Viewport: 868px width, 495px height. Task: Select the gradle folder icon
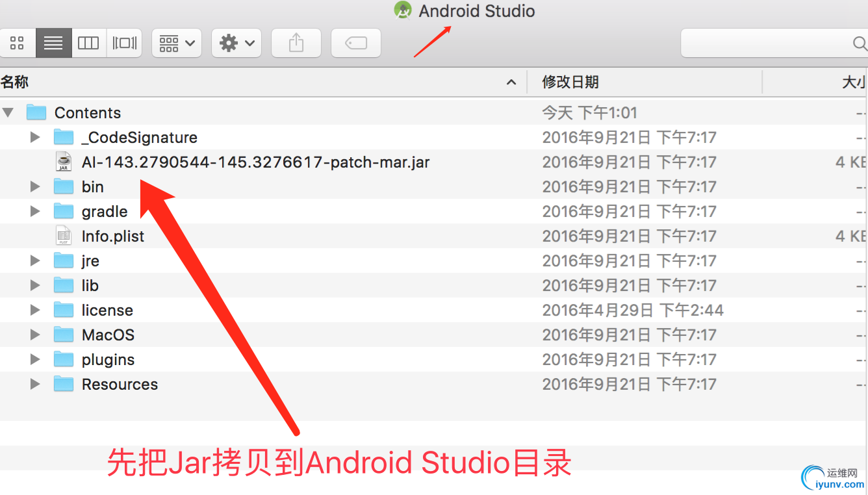point(64,211)
